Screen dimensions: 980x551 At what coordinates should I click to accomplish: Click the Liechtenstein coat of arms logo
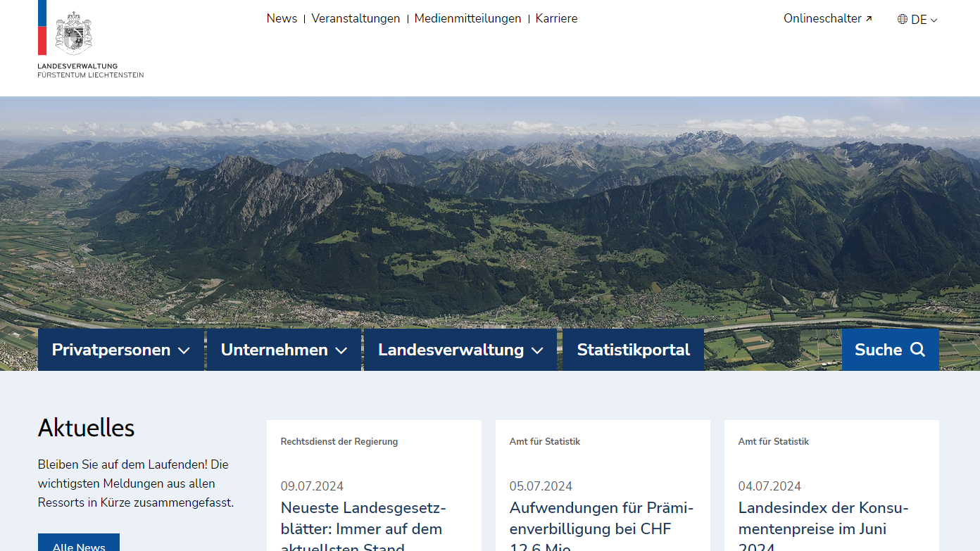pos(73,32)
